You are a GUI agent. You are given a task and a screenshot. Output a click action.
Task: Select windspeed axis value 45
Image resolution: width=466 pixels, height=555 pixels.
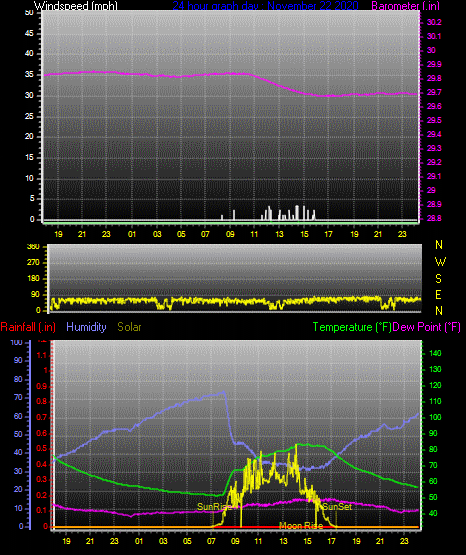pos(29,33)
